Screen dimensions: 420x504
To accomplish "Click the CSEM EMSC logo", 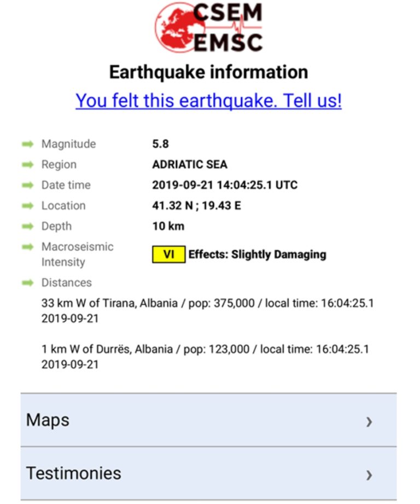I will [208, 27].
